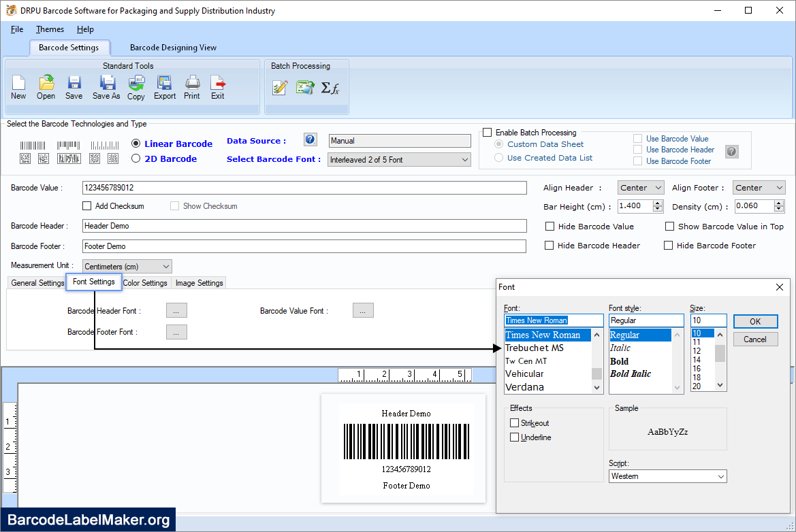The width and height of the screenshot is (796, 532).
Task: Enable Batch Processing checkbox
Action: click(x=488, y=133)
